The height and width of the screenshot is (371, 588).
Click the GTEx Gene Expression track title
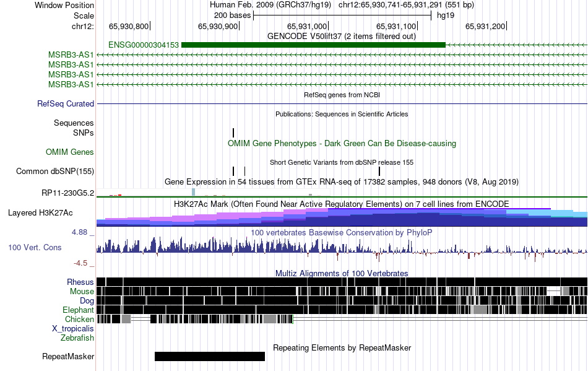(x=342, y=182)
